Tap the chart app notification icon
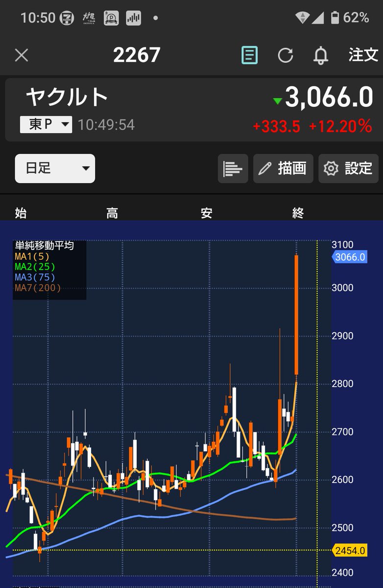 coord(133,18)
